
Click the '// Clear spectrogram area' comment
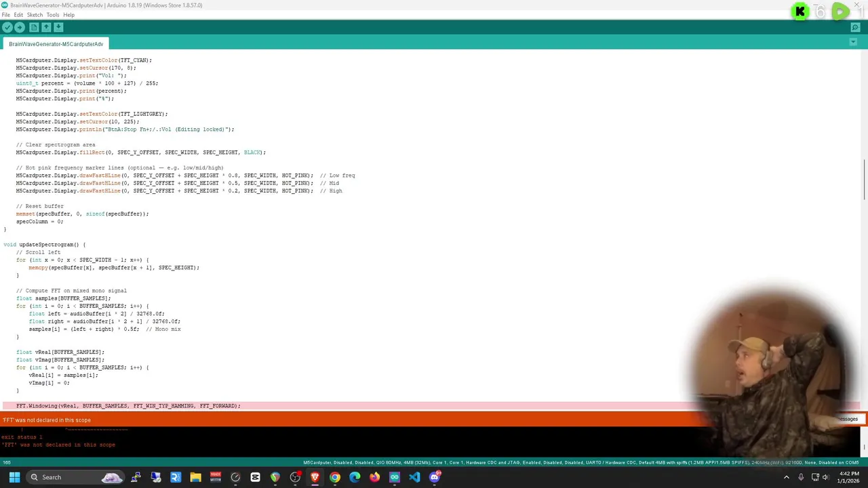point(56,145)
